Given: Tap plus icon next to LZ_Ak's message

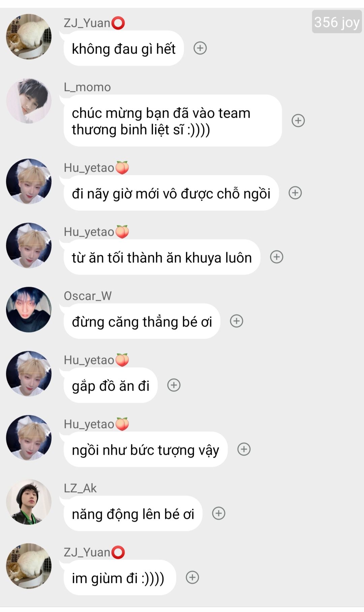Looking at the screenshot, I should tap(219, 513).
